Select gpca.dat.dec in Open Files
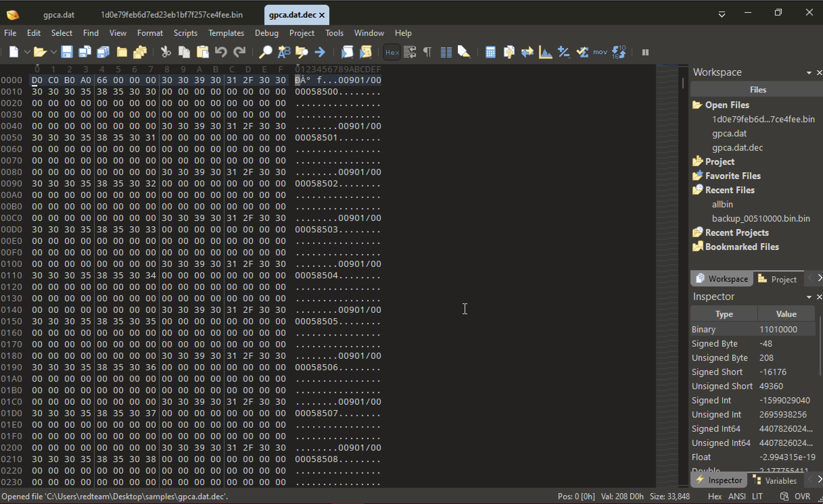Image resolution: width=823 pixels, height=504 pixels. point(737,148)
